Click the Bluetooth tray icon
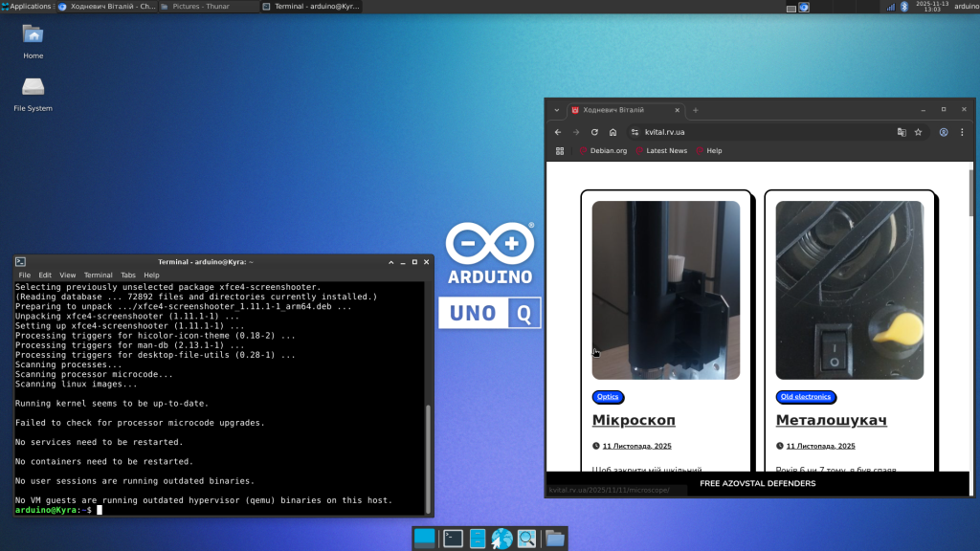This screenshot has width=980, height=551. (903, 7)
